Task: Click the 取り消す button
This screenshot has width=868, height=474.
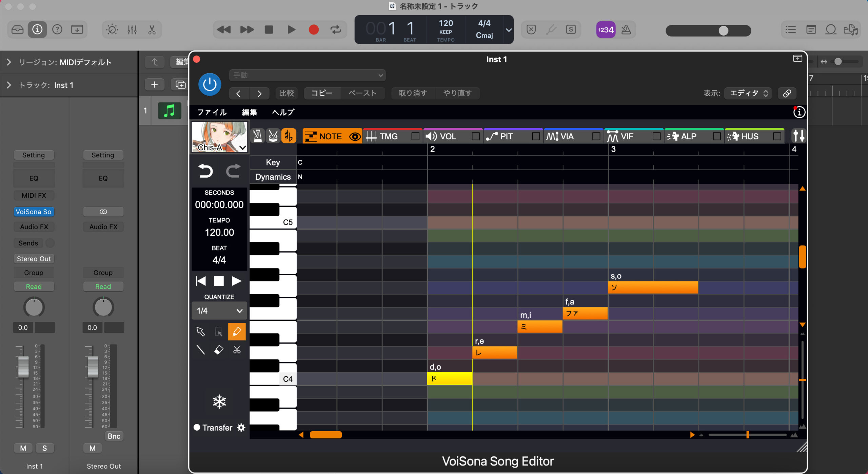Action: (x=413, y=93)
